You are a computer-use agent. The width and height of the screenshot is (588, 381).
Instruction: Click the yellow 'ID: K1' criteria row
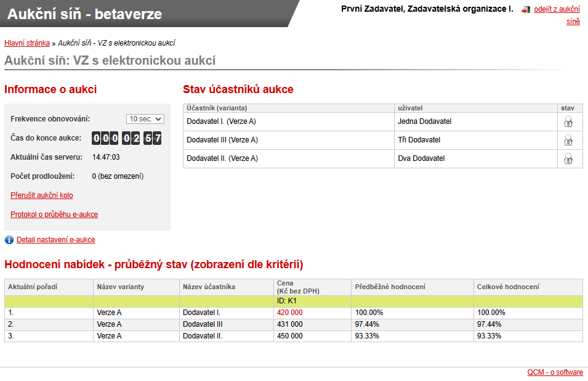288,301
